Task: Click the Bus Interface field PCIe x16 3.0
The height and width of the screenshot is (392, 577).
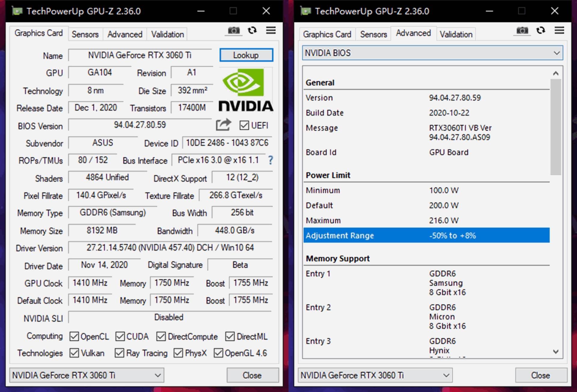Action: point(218,160)
